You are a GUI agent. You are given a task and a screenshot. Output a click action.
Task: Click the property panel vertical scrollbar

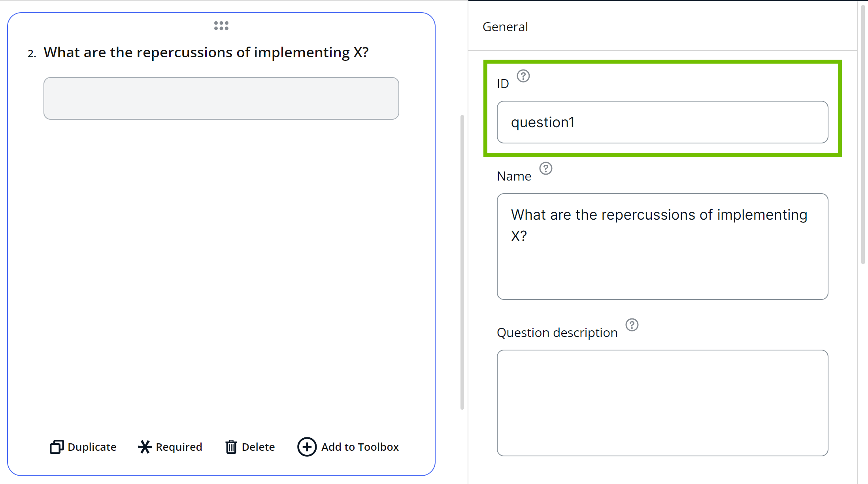(x=863, y=134)
